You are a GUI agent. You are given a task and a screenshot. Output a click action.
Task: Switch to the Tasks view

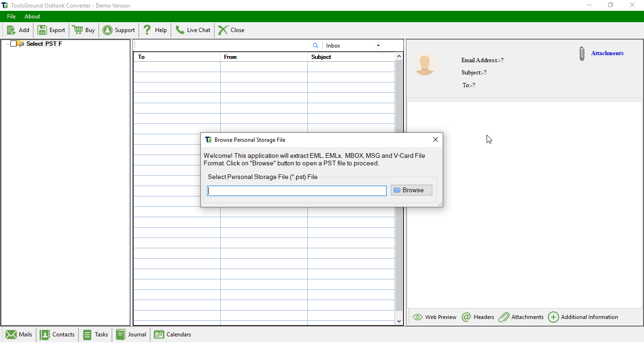click(x=96, y=335)
